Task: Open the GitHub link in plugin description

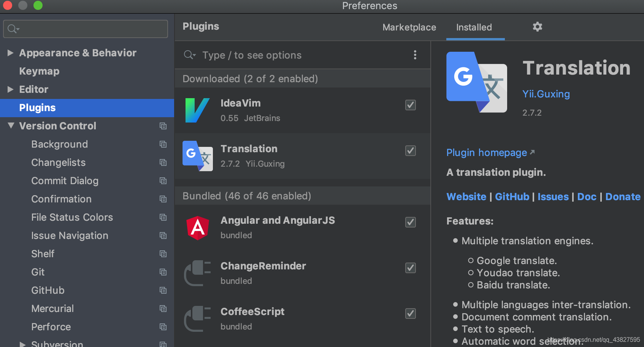Action: 512,197
